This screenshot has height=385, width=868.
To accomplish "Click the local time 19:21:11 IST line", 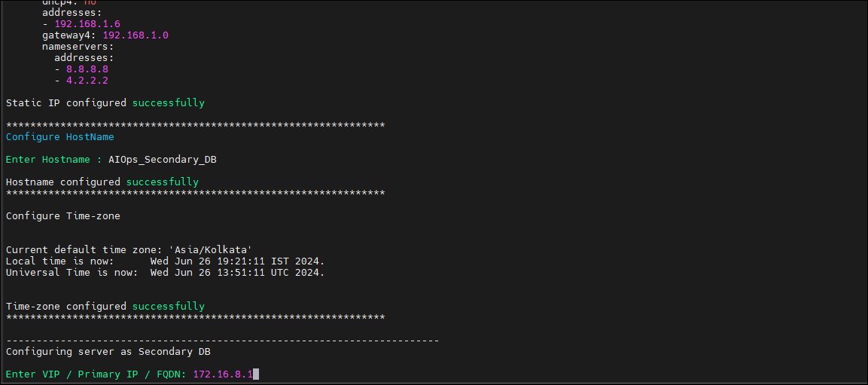I will 166,261.
